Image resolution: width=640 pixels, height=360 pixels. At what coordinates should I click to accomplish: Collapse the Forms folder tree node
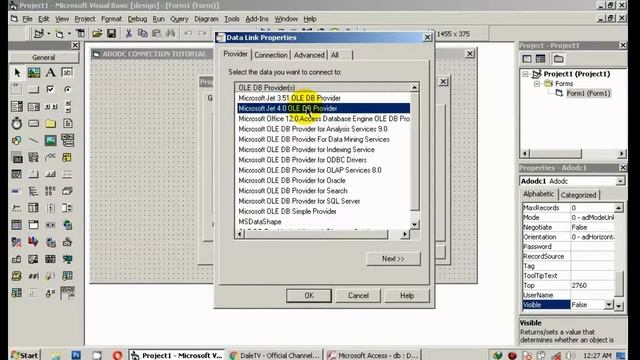coord(537,84)
